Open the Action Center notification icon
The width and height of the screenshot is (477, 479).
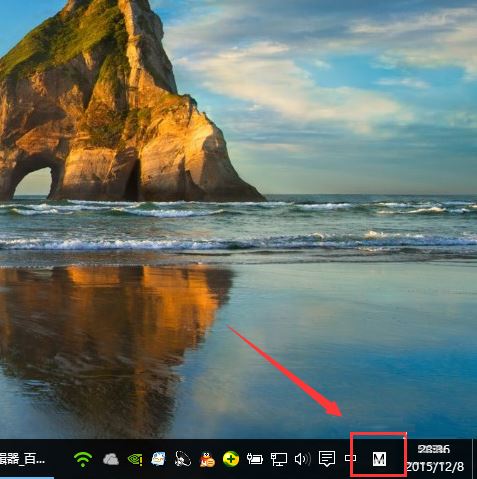tap(327, 459)
